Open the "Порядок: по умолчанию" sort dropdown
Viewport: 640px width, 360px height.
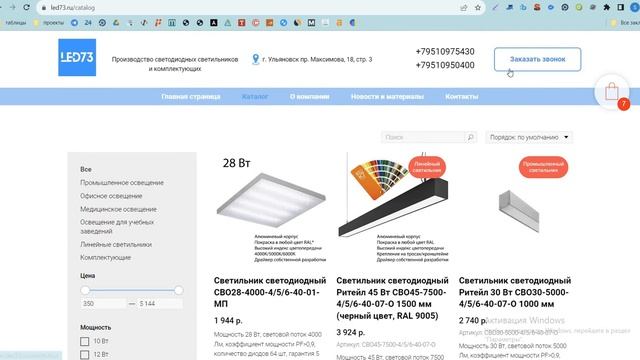tap(529, 137)
